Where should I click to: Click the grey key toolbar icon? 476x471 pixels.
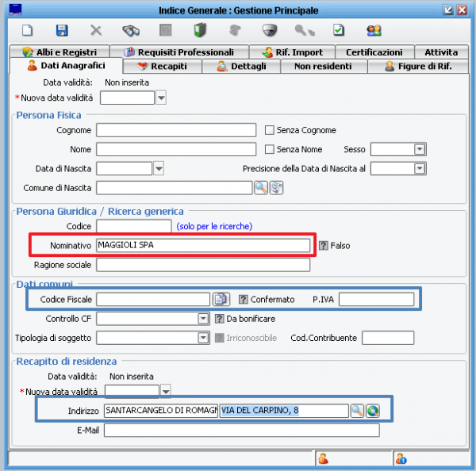pos(305,30)
